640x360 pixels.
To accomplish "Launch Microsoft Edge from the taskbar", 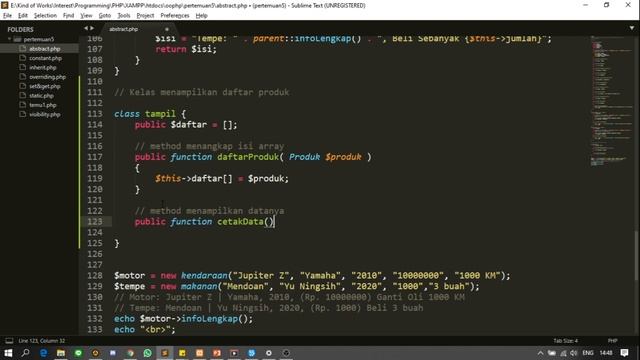I will click(x=43, y=353).
